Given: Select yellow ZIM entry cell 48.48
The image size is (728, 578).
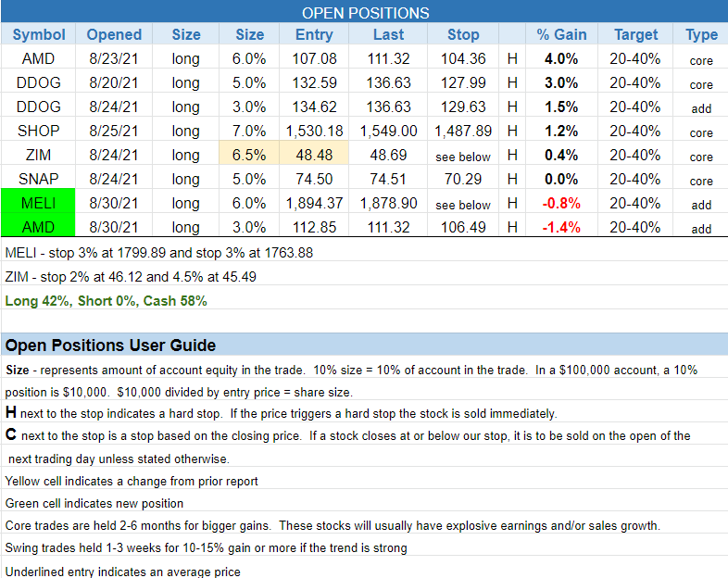Looking at the screenshot, I should point(314,155).
